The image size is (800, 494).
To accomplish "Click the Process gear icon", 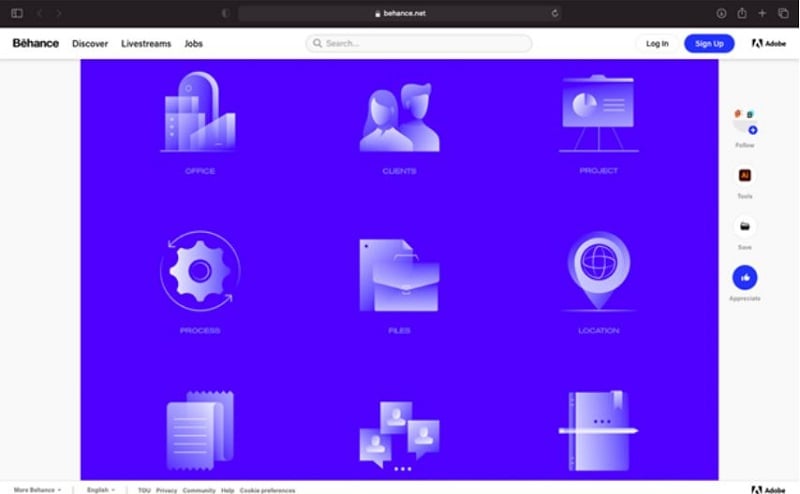I will point(199,271).
